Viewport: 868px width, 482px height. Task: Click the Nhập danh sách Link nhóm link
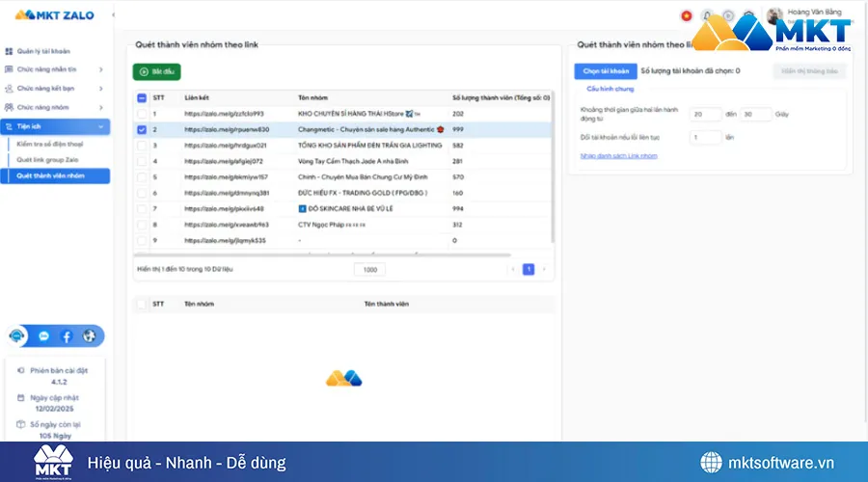(x=618, y=155)
